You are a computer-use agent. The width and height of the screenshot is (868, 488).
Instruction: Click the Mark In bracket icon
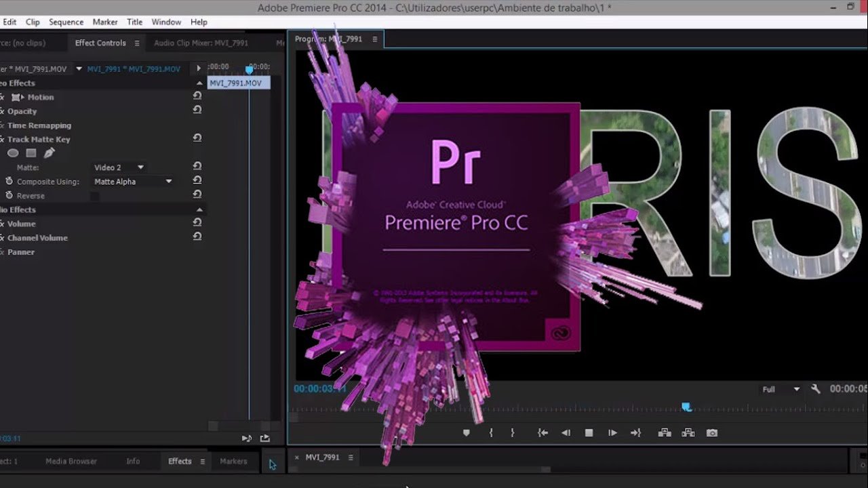pos(491,433)
